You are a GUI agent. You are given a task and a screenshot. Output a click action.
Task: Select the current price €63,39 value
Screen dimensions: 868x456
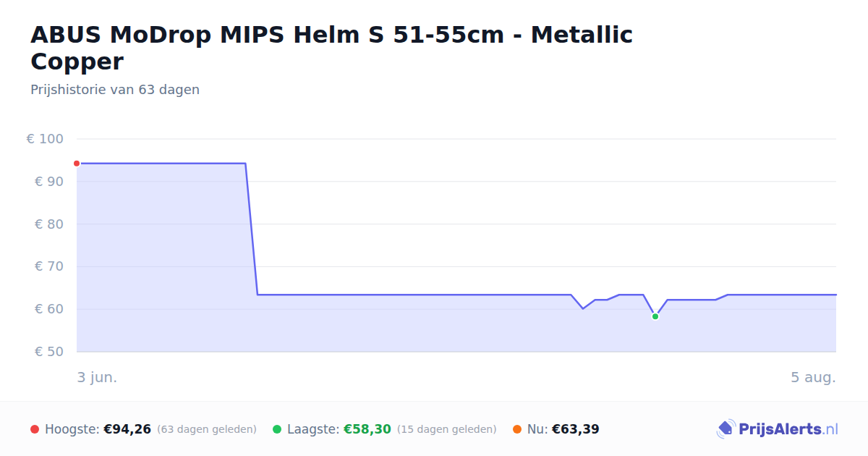point(576,429)
